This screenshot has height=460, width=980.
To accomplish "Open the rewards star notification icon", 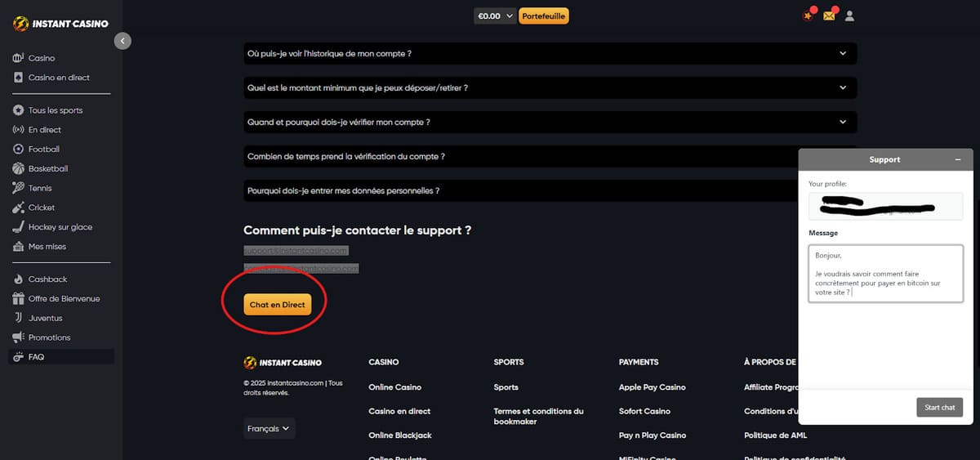I will pos(808,16).
